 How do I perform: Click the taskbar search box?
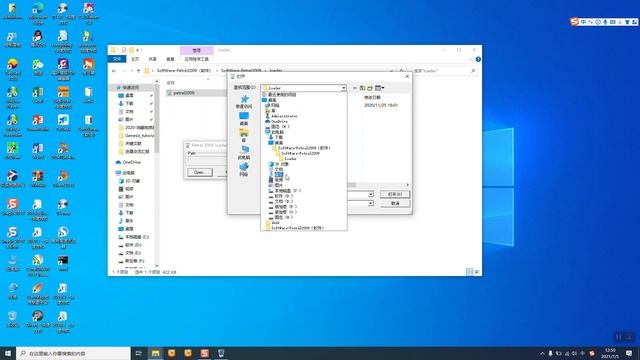coord(73,353)
